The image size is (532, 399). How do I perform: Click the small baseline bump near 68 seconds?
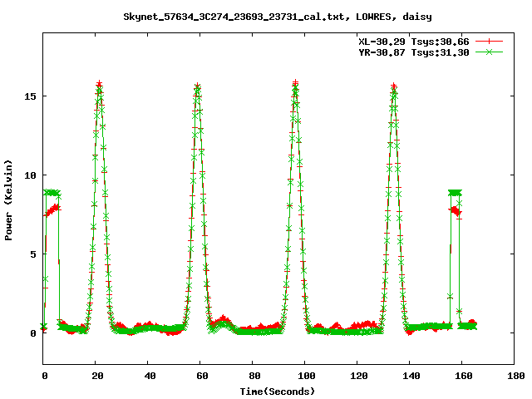tap(222, 322)
